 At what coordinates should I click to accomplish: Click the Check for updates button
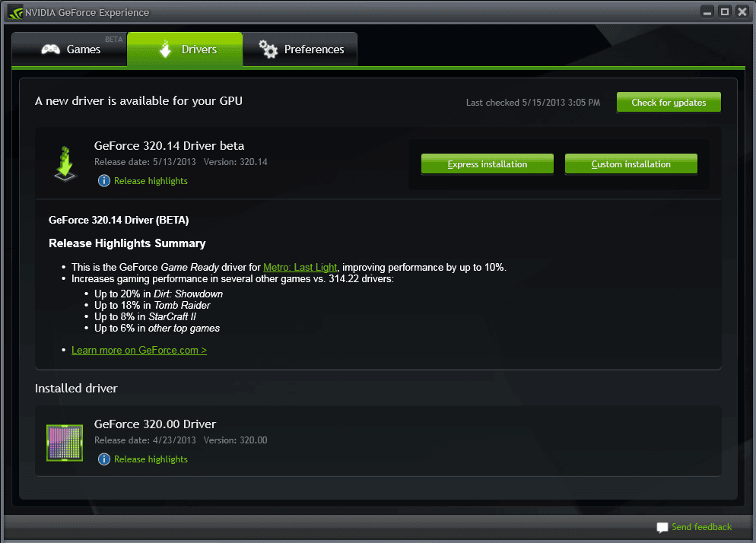coord(669,102)
